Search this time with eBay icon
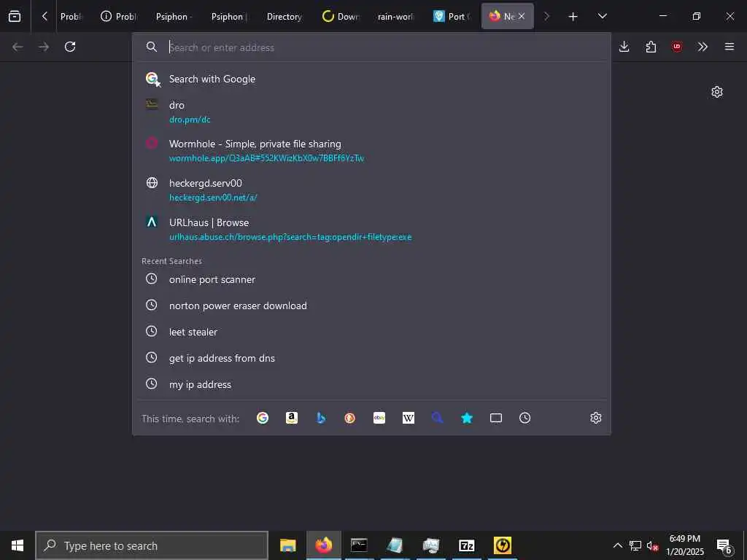747x560 pixels. point(379,418)
